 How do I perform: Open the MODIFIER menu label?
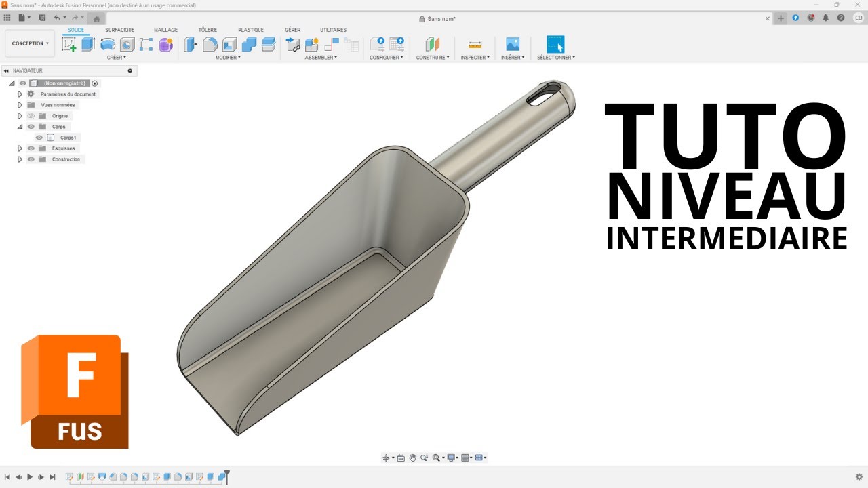(228, 58)
